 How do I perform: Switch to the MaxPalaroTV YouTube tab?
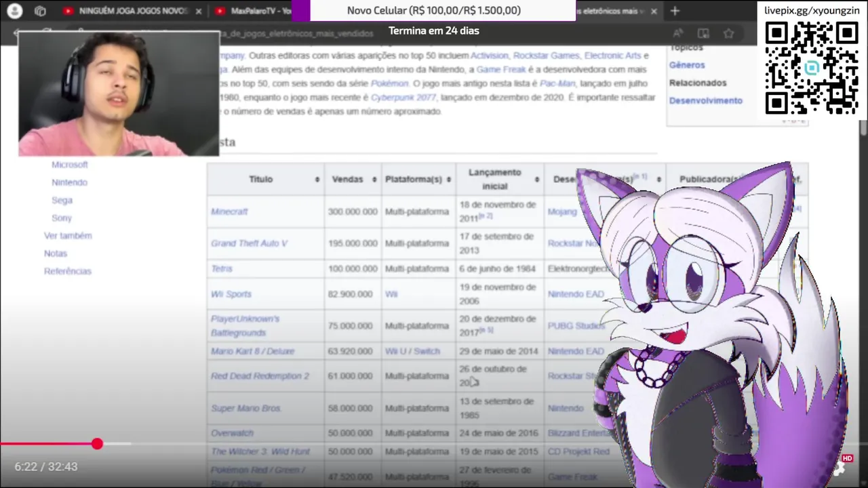[254, 11]
